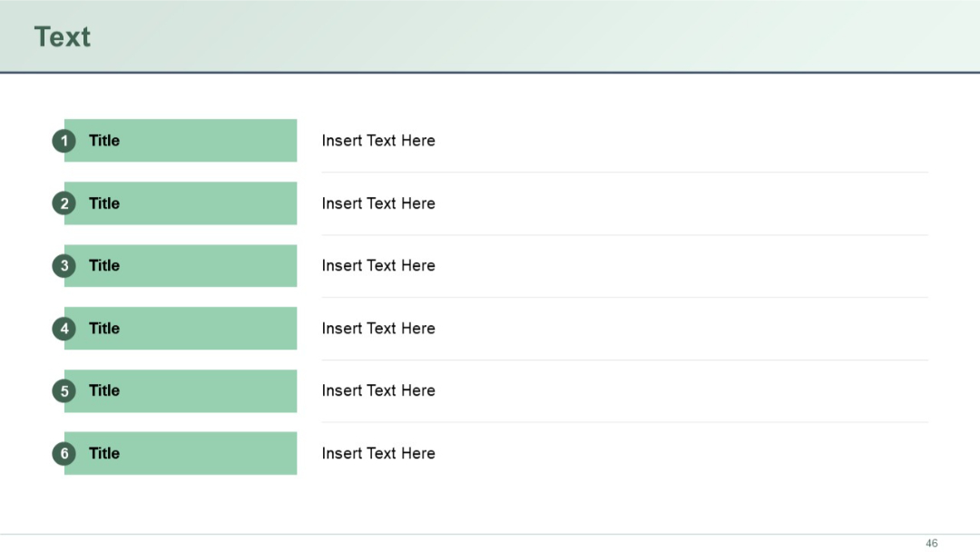
Task: Select the numbered circle icon 1
Action: tap(64, 141)
